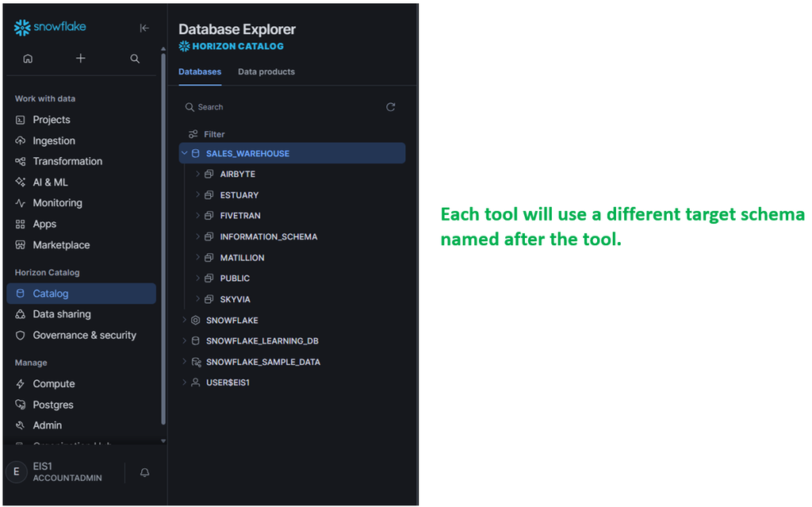Image resolution: width=812 pixels, height=507 pixels.
Task: Open Projects in the sidebar
Action: (82, 120)
